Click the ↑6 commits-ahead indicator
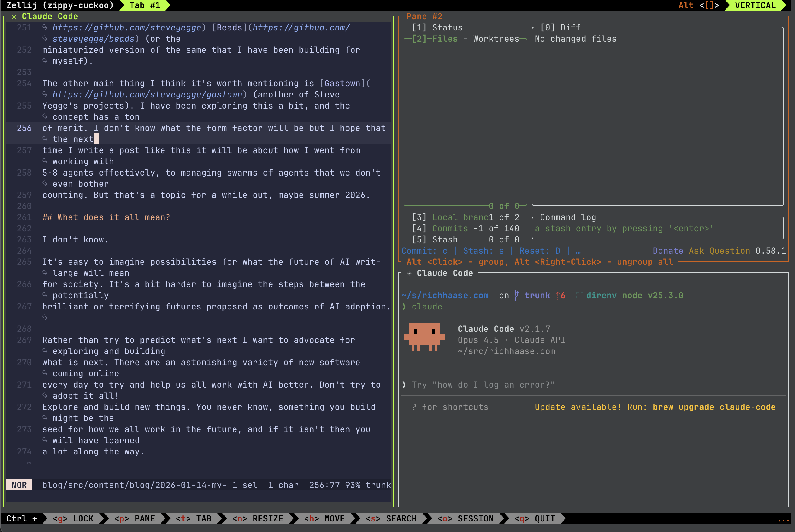The width and height of the screenshot is (795, 532). click(x=560, y=295)
